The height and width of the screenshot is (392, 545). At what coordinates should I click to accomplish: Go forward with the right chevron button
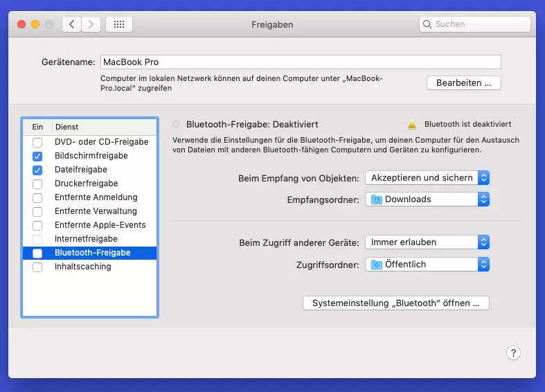[x=91, y=24]
